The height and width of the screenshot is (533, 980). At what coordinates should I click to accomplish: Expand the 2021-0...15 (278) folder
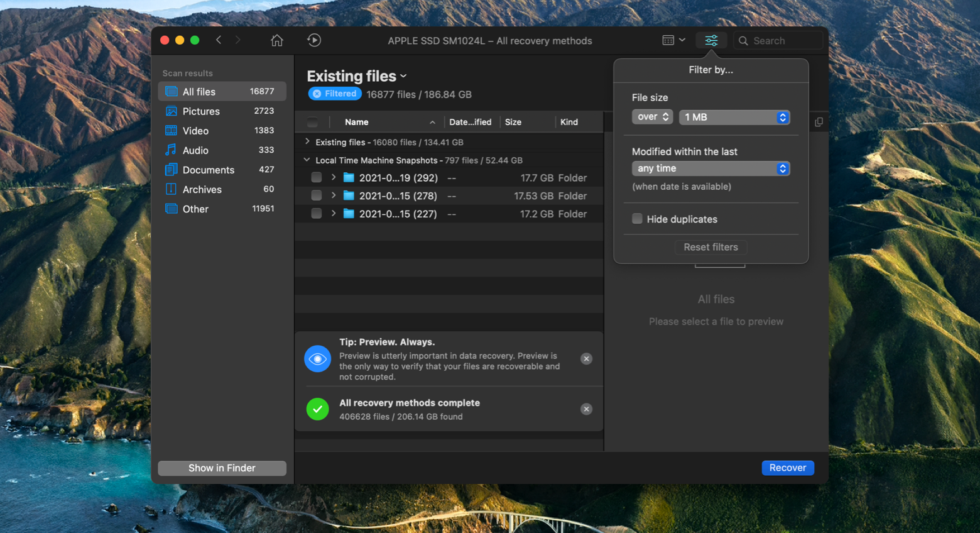click(334, 196)
